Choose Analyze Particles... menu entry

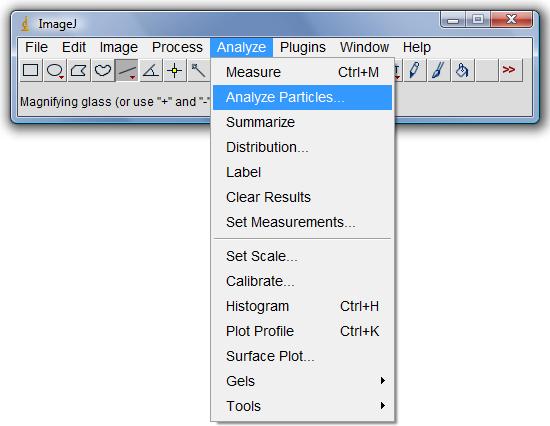pos(302,97)
